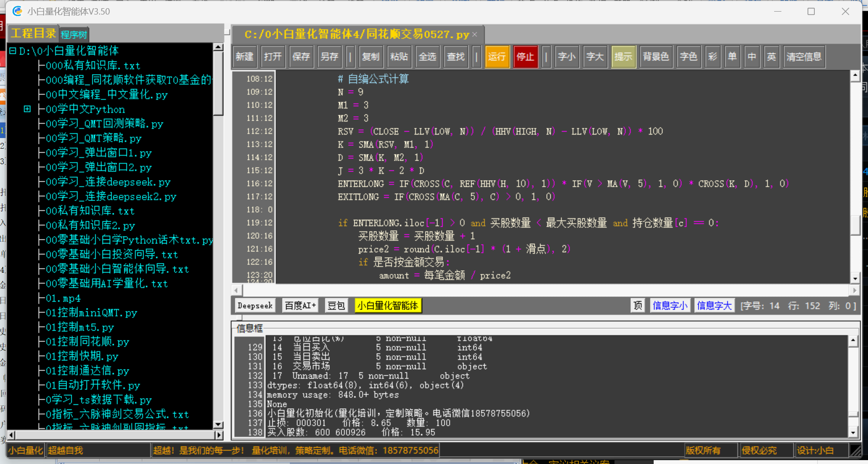Switch to the 程序树 tab
The image size is (868, 464).
point(74,35)
